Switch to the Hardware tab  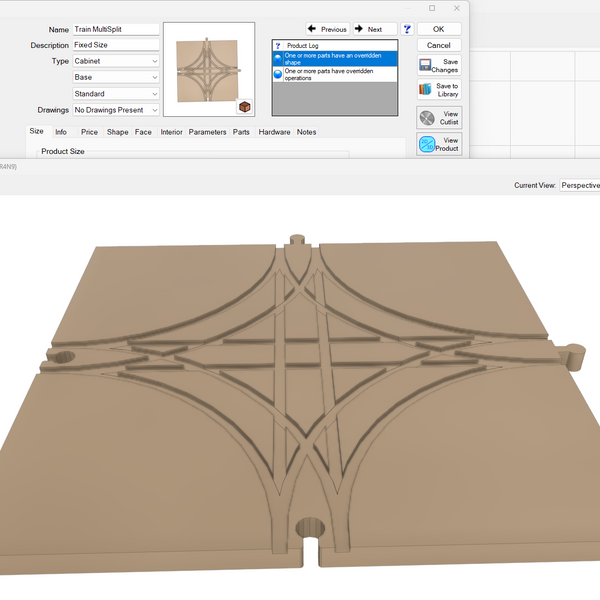pos(274,132)
